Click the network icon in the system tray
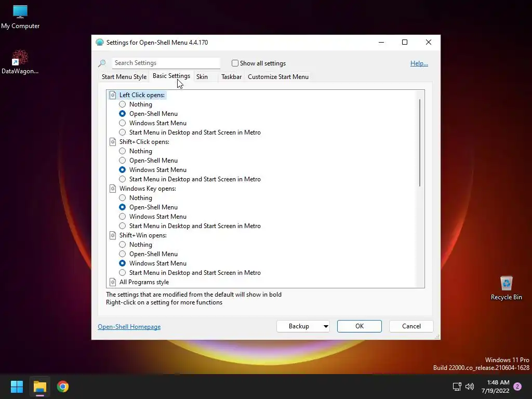This screenshot has height=399, width=532. [457, 387]
